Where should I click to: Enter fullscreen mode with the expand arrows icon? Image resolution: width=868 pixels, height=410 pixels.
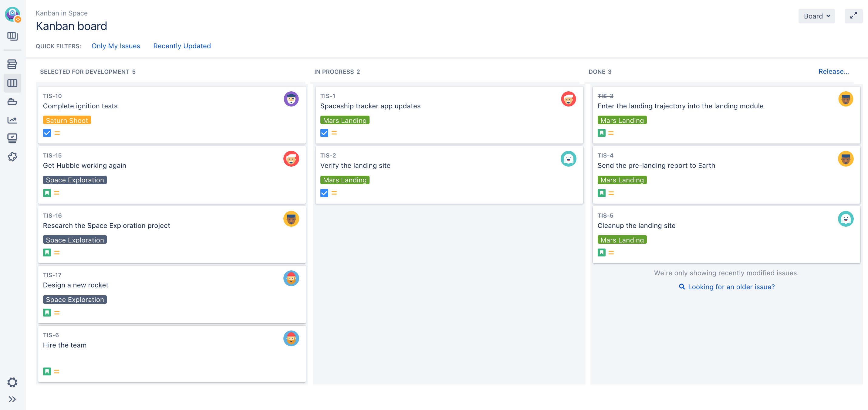[853, 16]
